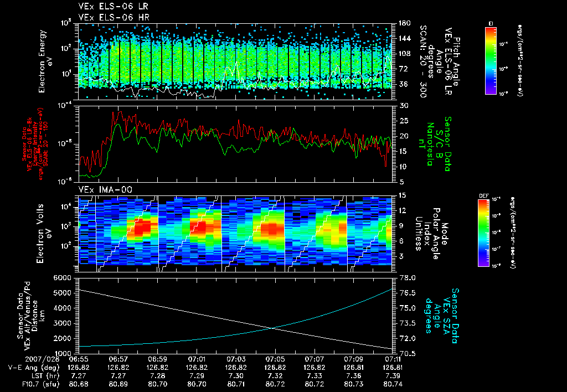The image size is (567, 392).
Task: Click the DEF rainbow color bar
Action: tap(484, 233)
